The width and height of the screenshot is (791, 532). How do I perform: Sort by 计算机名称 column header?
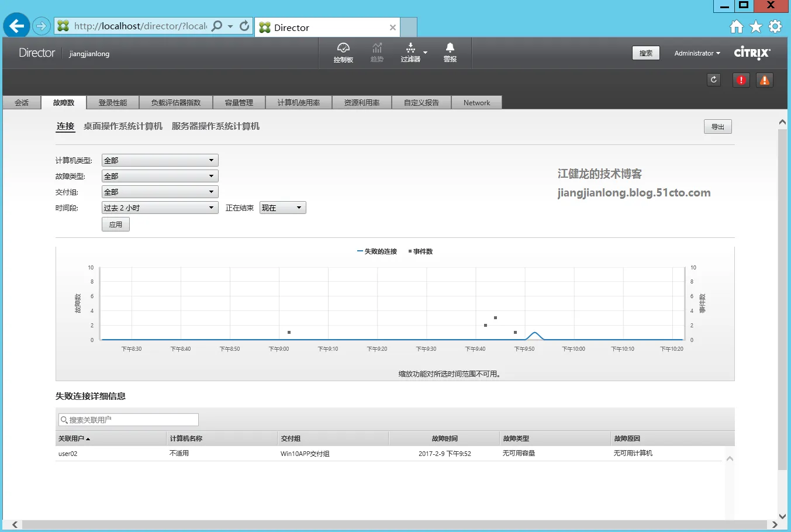[x=222, y=438]
